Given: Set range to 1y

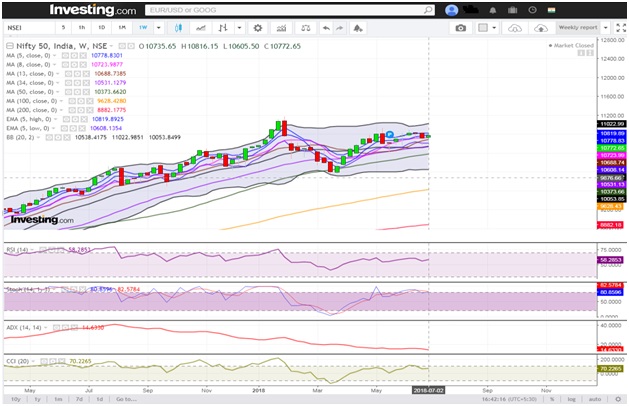Looking at the screenshot, I should coord(37,399).
